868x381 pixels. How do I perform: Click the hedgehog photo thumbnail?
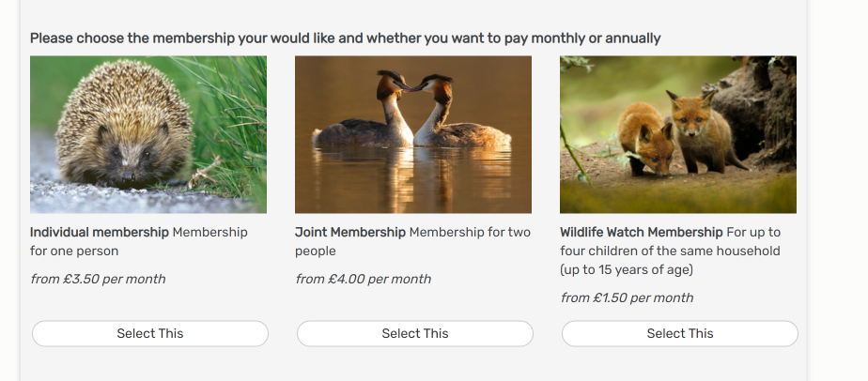(x=148, y=134)
